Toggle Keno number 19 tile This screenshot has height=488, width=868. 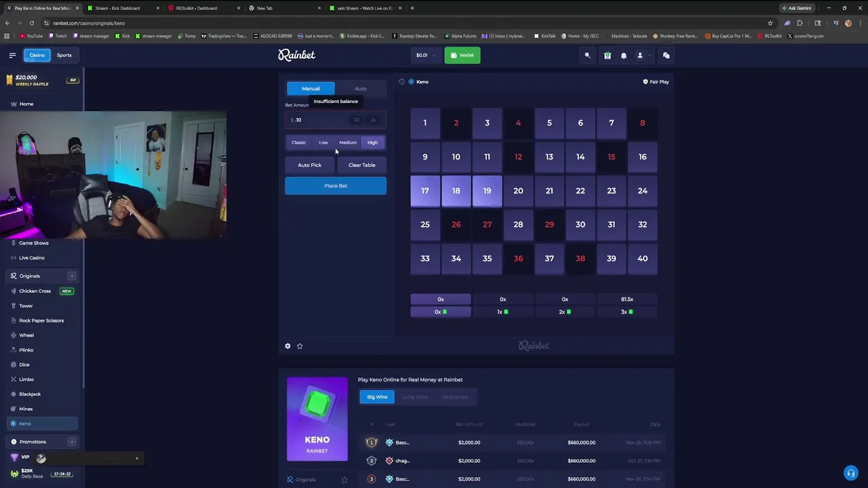487,191
